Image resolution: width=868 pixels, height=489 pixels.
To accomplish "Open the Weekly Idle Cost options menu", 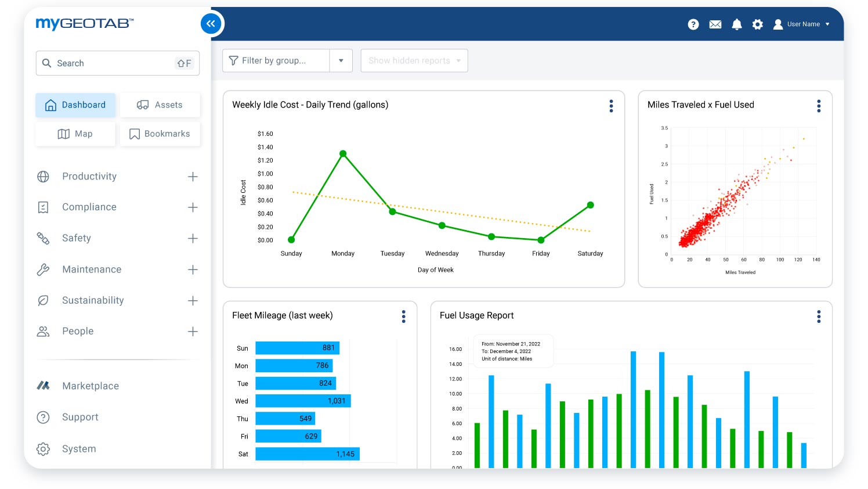I will click(611, 106).
